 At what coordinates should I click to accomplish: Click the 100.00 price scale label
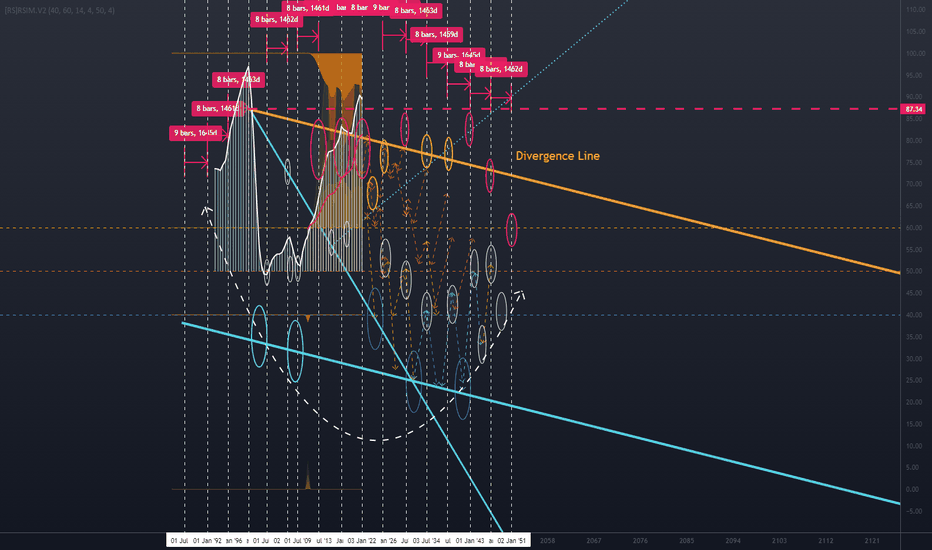915,54
